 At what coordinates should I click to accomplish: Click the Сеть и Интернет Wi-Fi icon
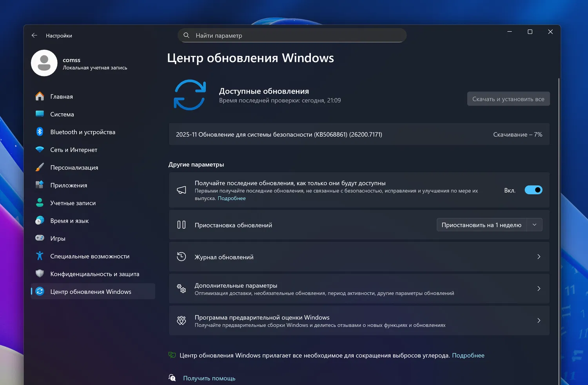tap(40, 149)
